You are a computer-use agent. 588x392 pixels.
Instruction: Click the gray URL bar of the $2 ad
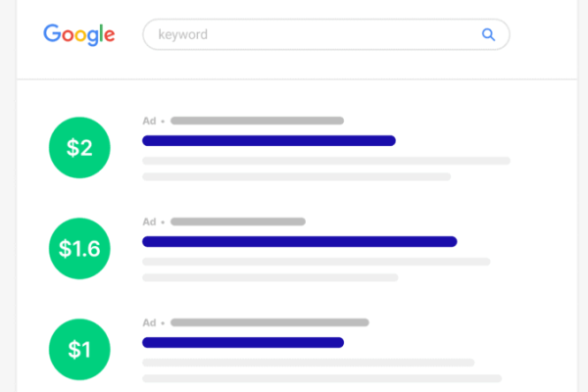[x=257, y=121]
